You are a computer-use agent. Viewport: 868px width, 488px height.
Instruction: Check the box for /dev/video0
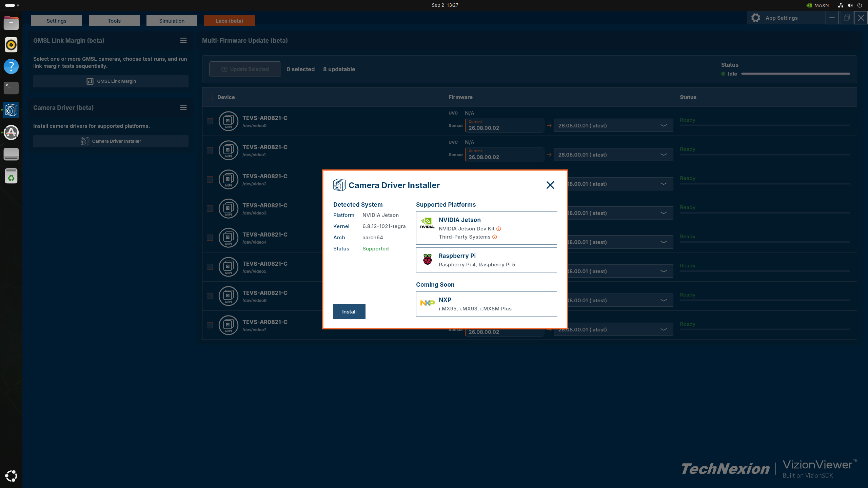click(210, 121)
